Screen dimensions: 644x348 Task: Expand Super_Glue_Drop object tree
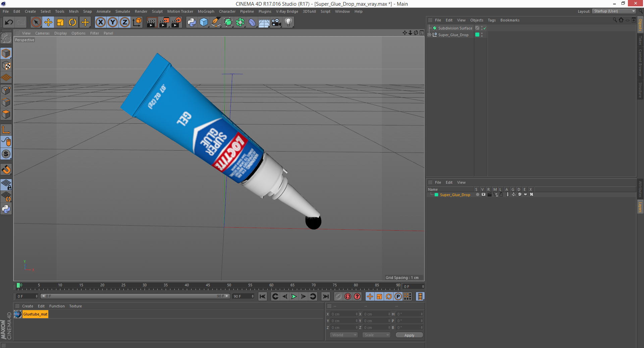[x=429, y=35]
